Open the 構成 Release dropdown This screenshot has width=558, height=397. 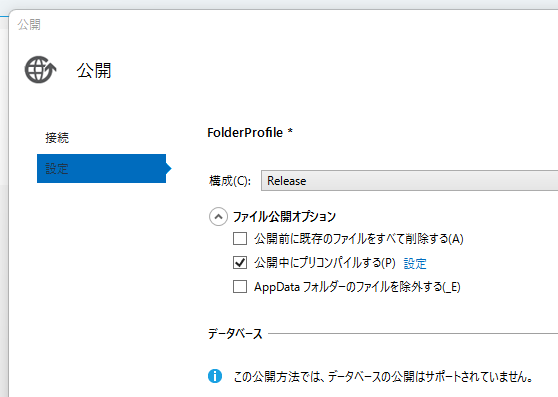coord(409,181)
